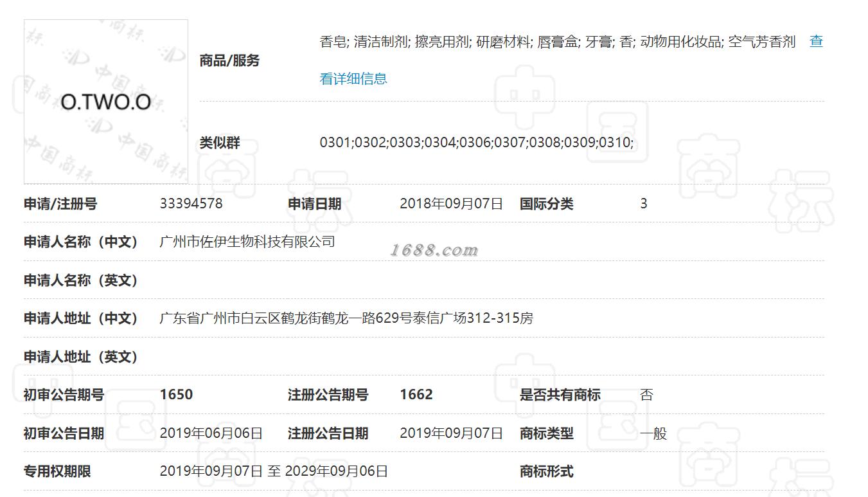Select the 商品/服务 label
This screenshot has width=868, height=497.
coord(229,60)
